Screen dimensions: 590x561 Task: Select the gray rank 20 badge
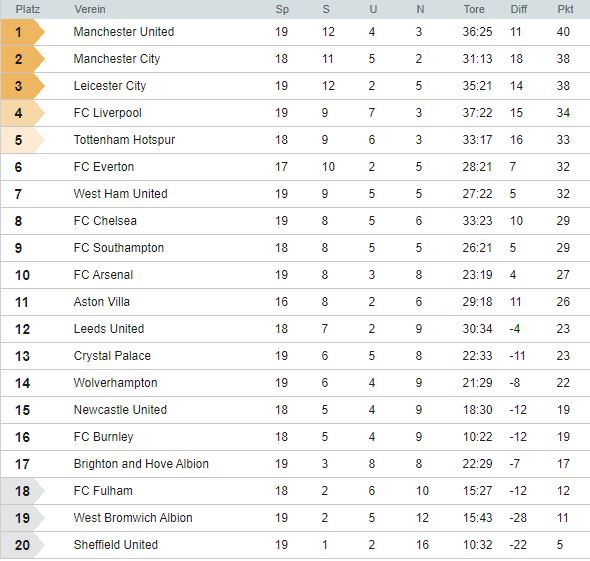pyautogui.click(x=23, y=545)
